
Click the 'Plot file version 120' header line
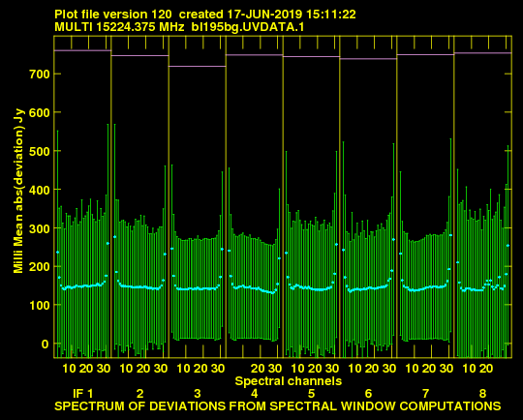coord(204,15)
